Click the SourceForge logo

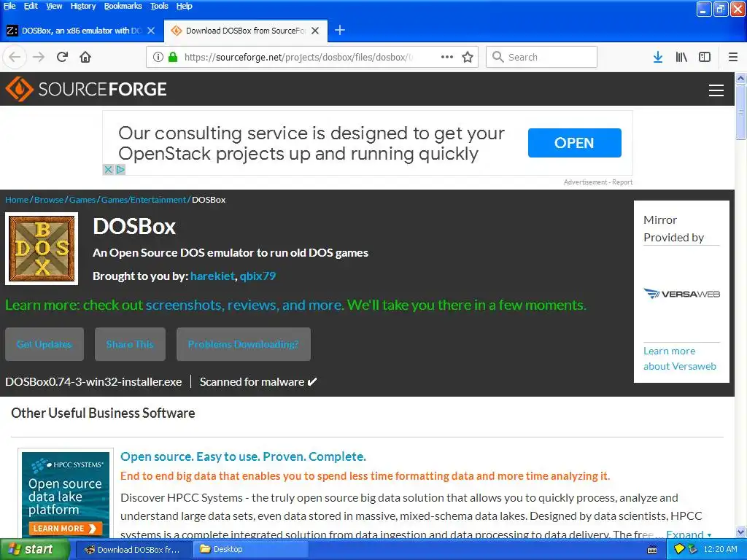tap(86, 89)
